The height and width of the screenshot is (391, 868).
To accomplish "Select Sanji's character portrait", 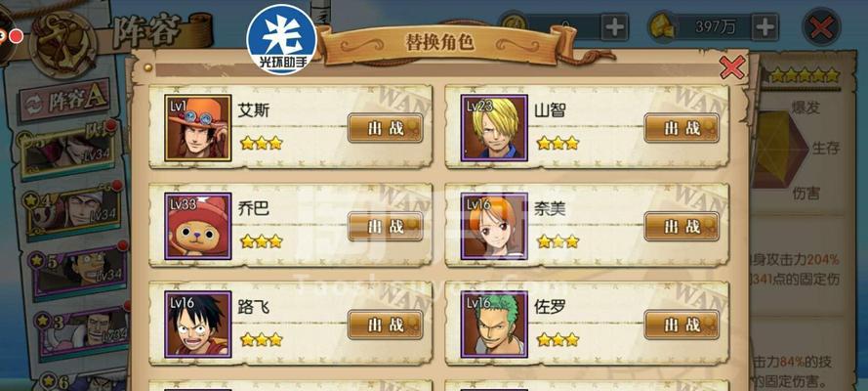I will tap(494, 128).
